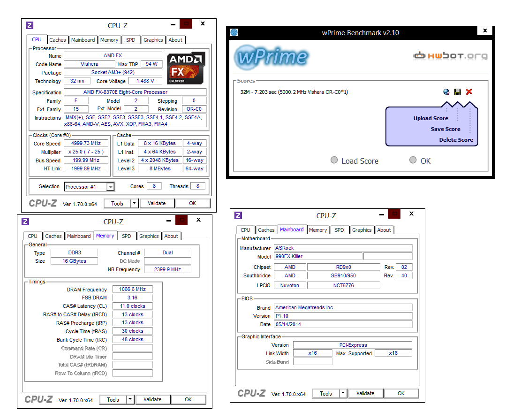Screen dimensions: 513x420
Task: Click Upload Score in wPrime popup
Action: 430,118
